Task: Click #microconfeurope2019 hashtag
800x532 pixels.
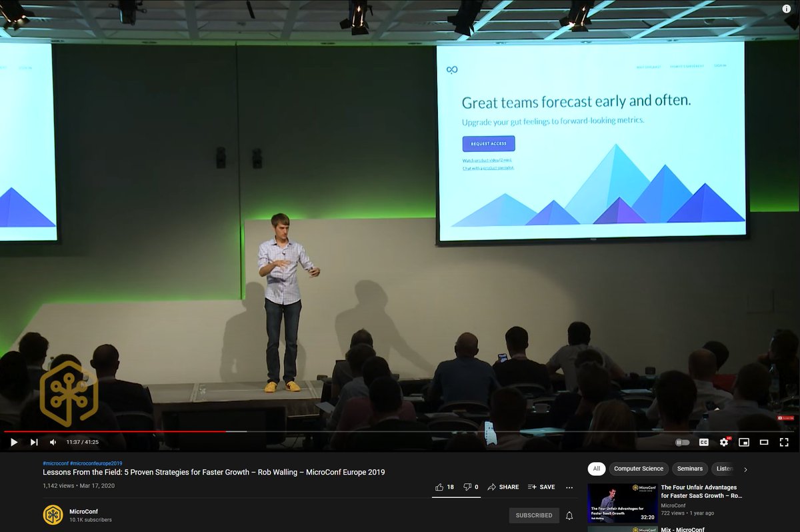Action: [x=96, y=463]
